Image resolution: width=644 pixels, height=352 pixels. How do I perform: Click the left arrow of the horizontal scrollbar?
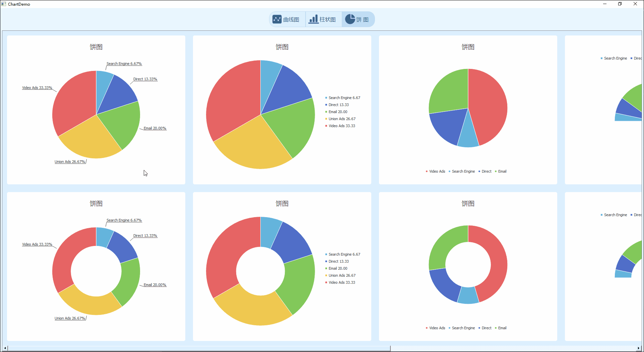point(5,348)
